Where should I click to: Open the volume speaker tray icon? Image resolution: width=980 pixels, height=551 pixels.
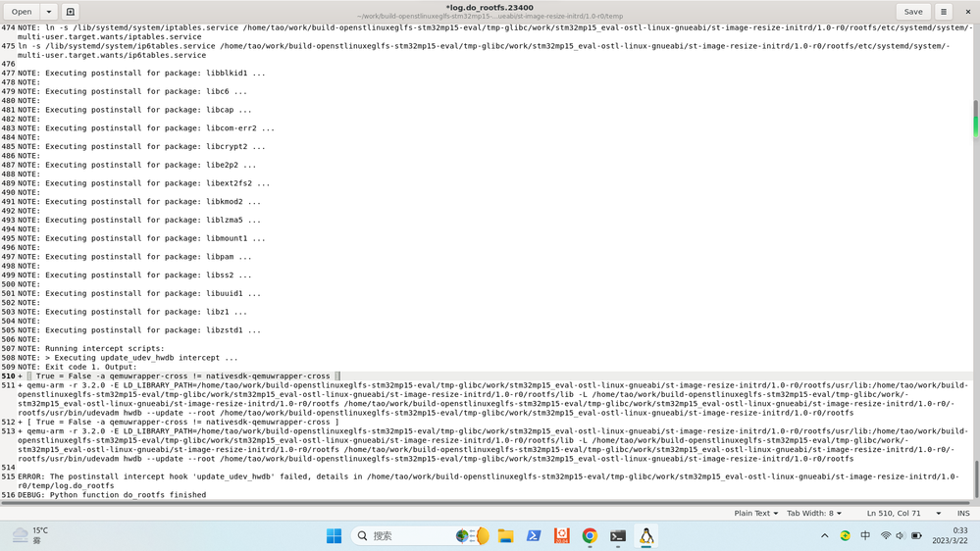pos(900,535)
